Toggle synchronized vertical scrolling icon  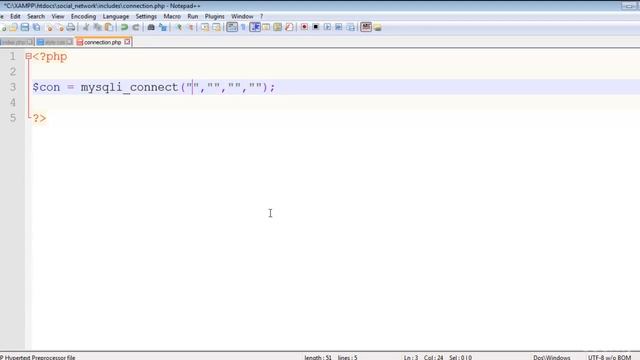click(205, 27)
